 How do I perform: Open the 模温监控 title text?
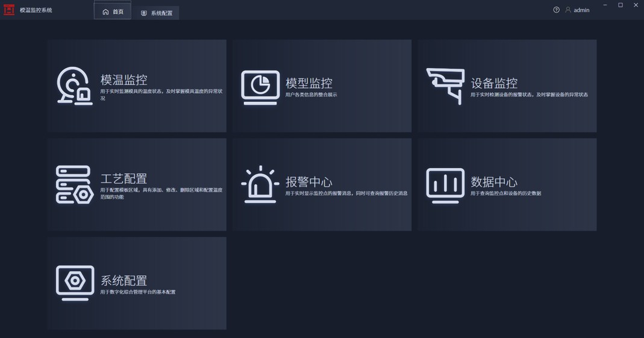[x=123, y=80]
